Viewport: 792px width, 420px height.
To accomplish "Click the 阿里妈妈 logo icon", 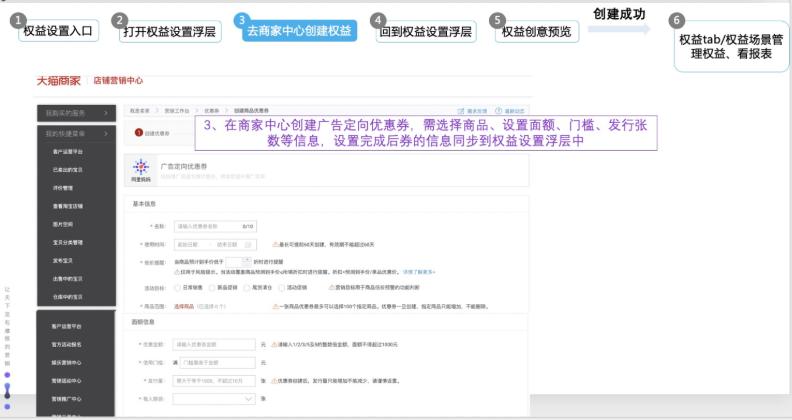I will [141, 169].
